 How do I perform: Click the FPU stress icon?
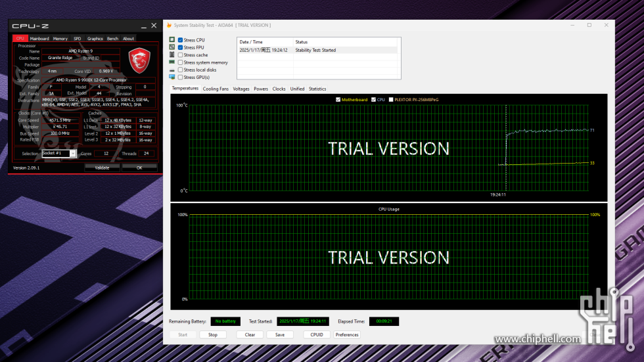[172, 47]
